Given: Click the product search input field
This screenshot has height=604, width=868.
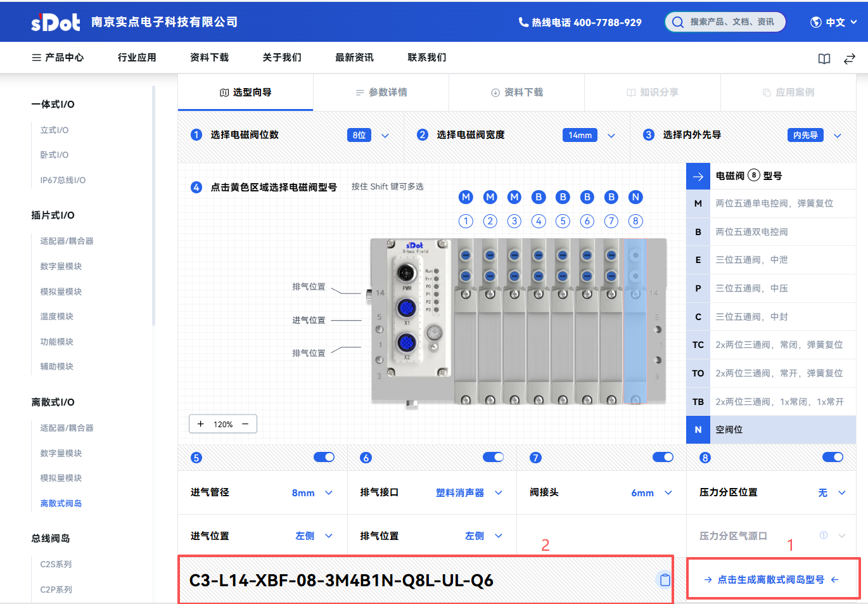Looking at the screenshot, I should 731,22.
